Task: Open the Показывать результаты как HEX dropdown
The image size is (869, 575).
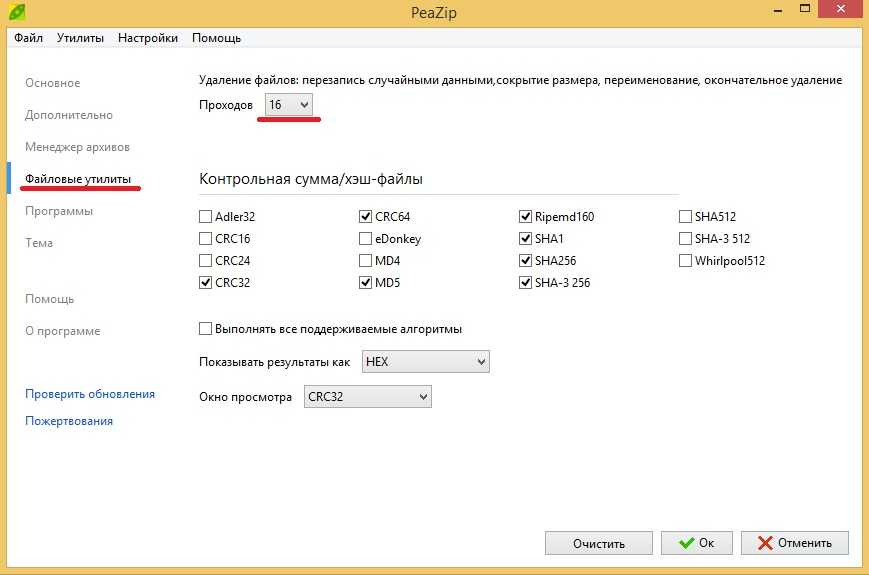Action: tap(426, 362)
